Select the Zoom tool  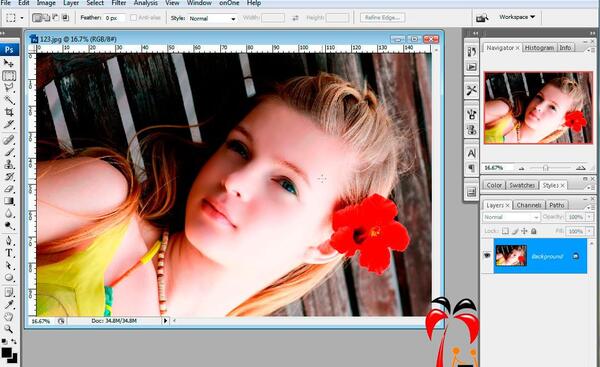coord(8,329)
